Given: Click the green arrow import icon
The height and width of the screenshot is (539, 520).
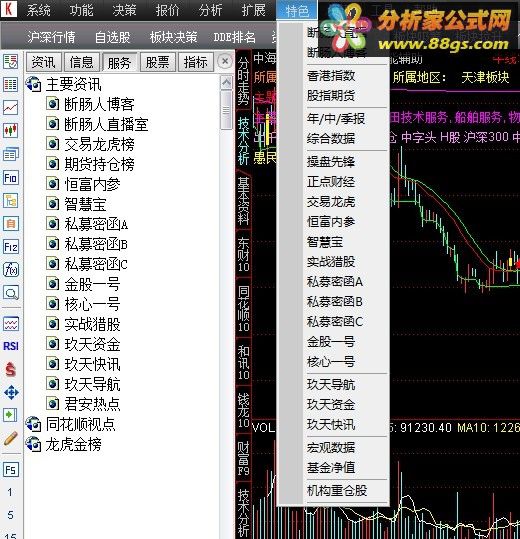Looking at the screenshot, I should [x=10, y=415].
